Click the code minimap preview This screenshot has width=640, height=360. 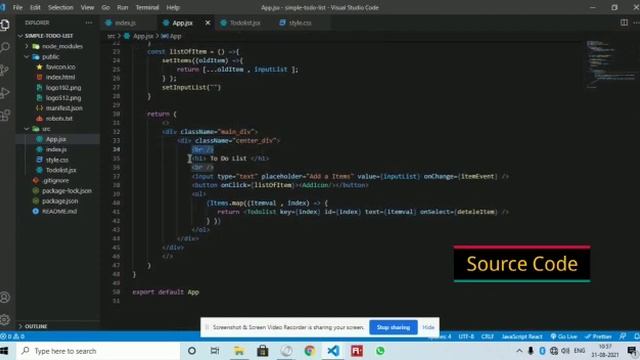click(610, 63)
